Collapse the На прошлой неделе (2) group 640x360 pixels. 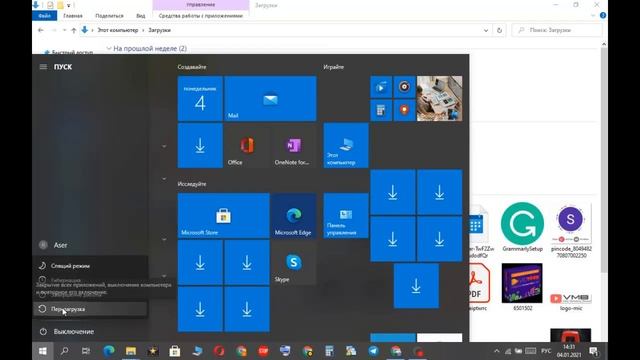(109, 49)
